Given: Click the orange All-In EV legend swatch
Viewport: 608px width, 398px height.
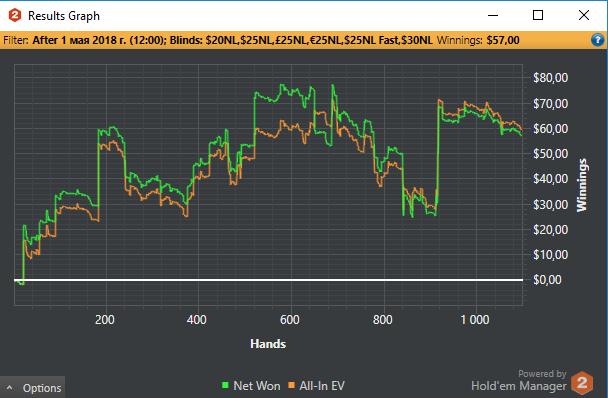Looking at the screenshot, I should pos(291,385).
